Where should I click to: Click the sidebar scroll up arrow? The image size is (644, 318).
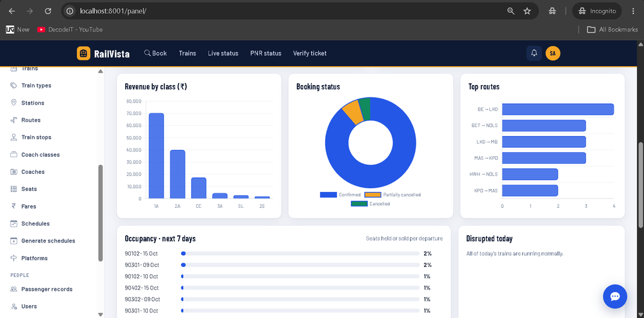101,72
